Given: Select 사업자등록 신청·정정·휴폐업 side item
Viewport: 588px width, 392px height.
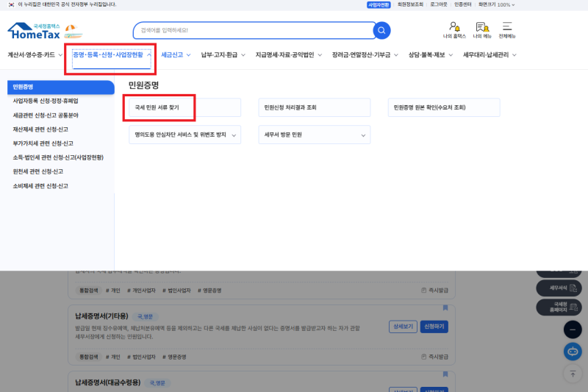Looking at the screenshot, I should pyautogui.click(x=46, y=101).
